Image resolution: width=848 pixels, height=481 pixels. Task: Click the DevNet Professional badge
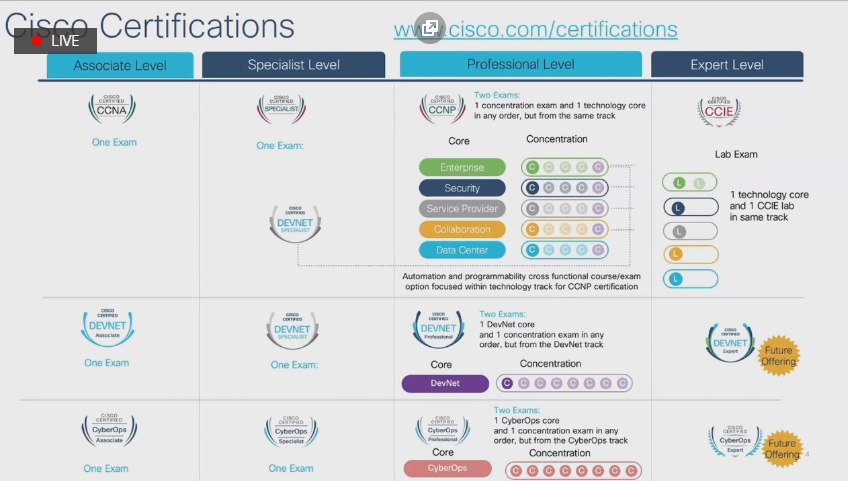click(439, 328)
